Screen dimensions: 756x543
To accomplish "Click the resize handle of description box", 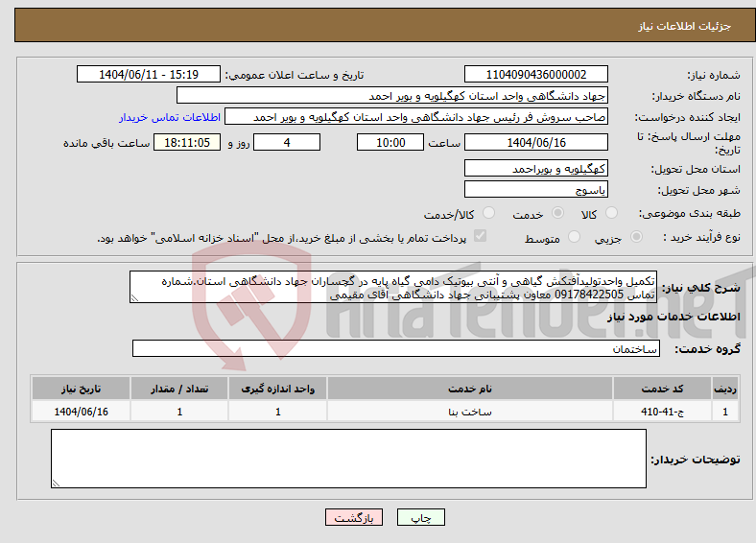I will pos(134,298).
